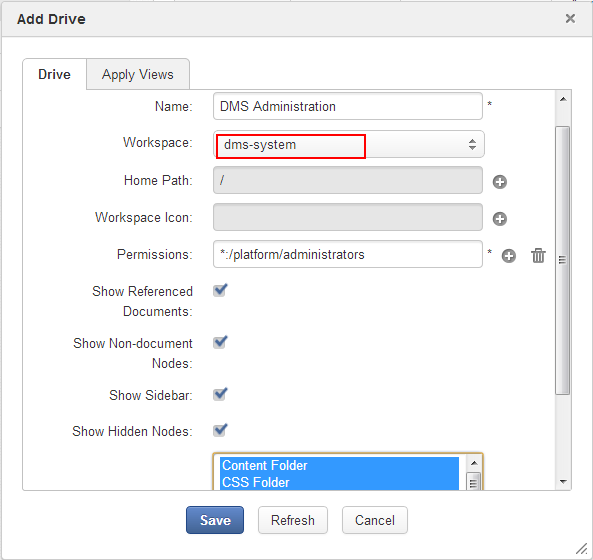Viewport: 593px width, 560px height.
Task: Click the plus icon beside Workspace Icon
Action: 500,219
